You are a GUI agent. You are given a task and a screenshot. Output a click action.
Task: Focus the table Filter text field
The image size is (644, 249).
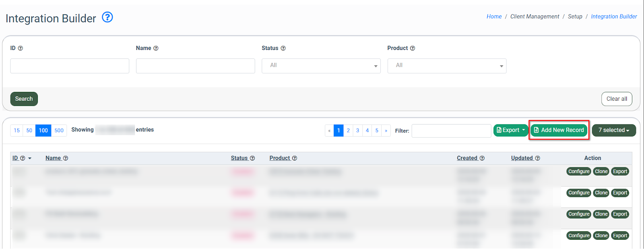[x=451, y=131]
